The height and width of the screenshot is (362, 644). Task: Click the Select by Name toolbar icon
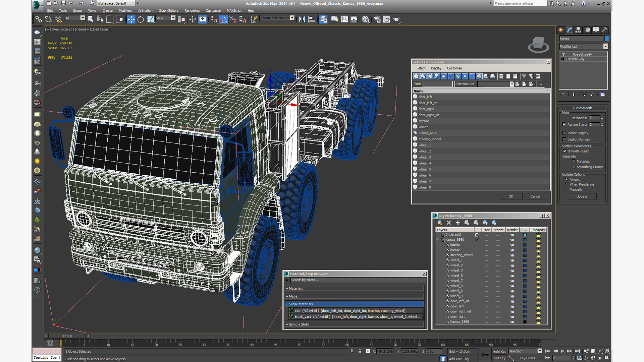click(100, 19)
